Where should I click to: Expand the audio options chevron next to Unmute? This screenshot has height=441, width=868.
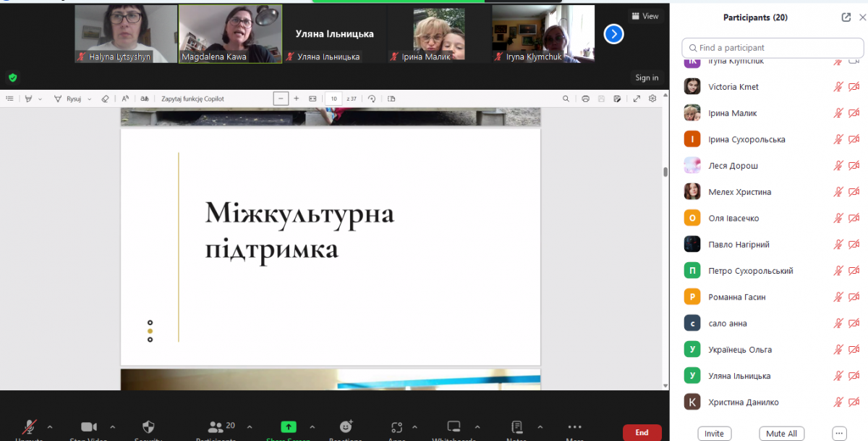(x=51, y=429)
